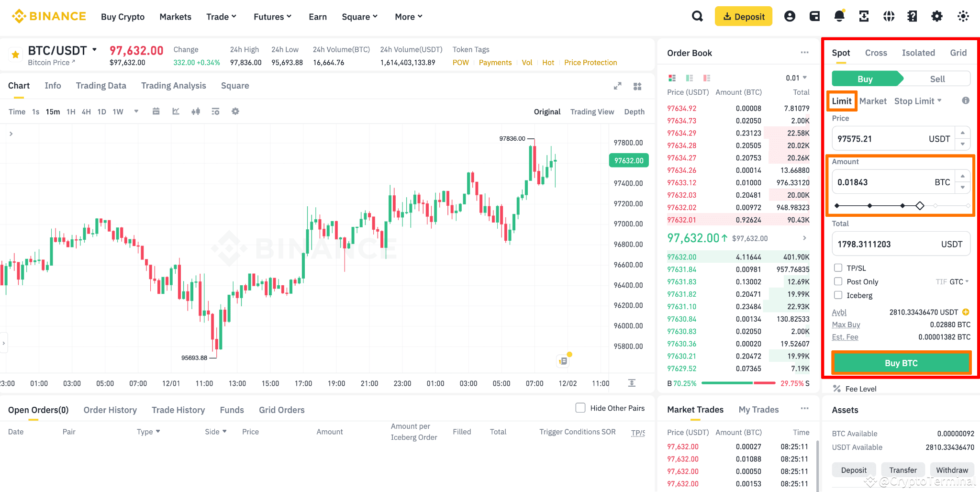Switch order book to buy-only view icon

tap(690, 78)
